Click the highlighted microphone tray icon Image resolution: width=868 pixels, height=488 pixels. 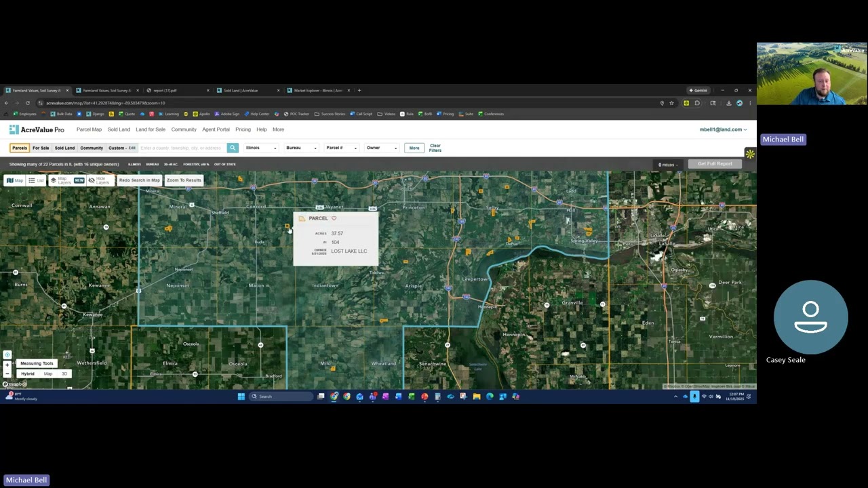694,396
